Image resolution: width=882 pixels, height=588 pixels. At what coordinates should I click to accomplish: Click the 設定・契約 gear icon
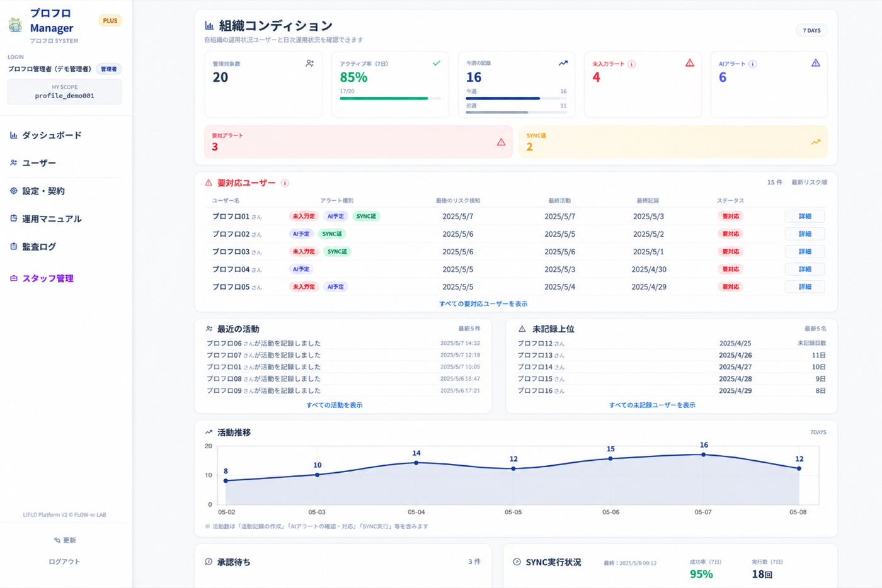13,191
